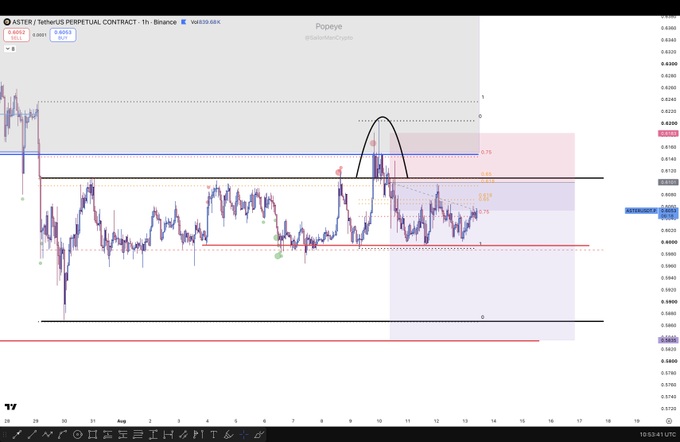Image resolution: width=680 pixels, height=442 pixels.
Task: Select the rectangle drawing tool
Action: coord(92,434)
